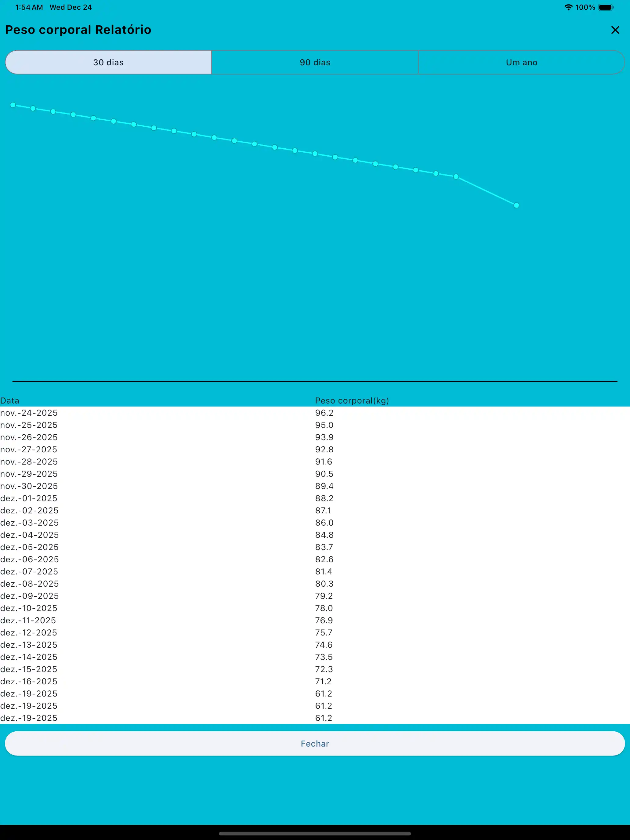Screen dimensions: 630x840
Task: Tap the Wi-Fi status icon
Action: [568, 7]
